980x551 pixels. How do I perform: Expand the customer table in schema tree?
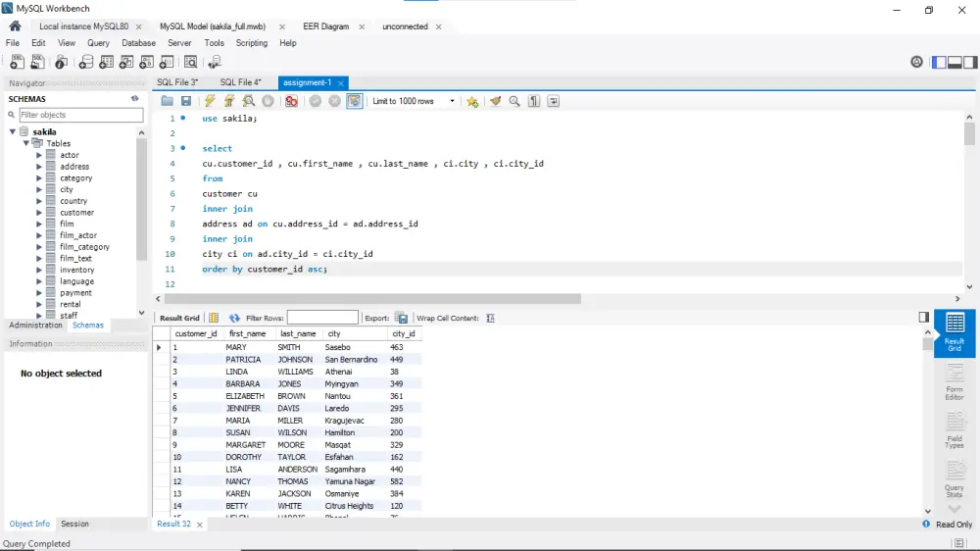(x=39, y=213)
